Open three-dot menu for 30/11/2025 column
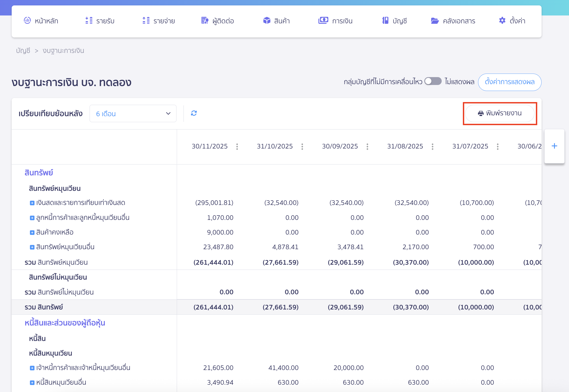Image resolution: width=569 pixels, height=392 pixels. coord(237,147)
